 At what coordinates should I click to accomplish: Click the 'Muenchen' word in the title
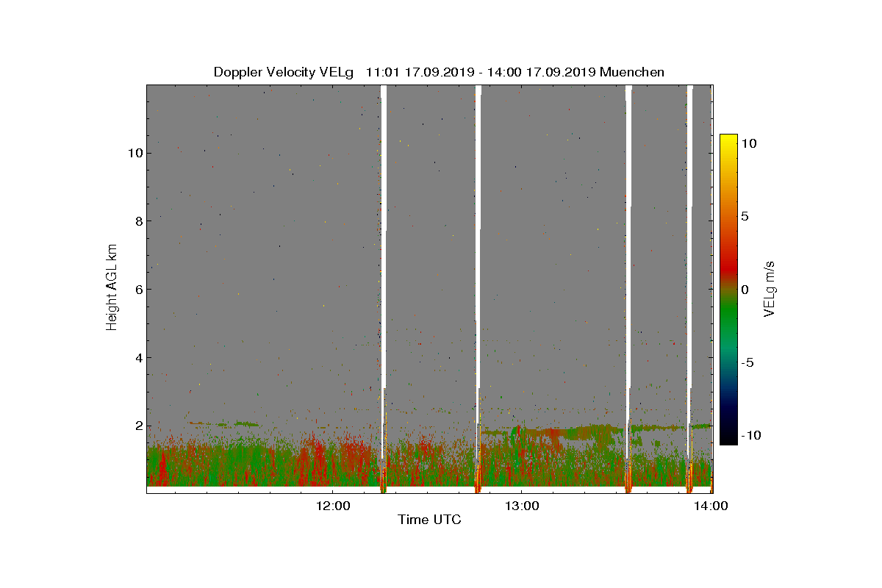coord(632,72)
